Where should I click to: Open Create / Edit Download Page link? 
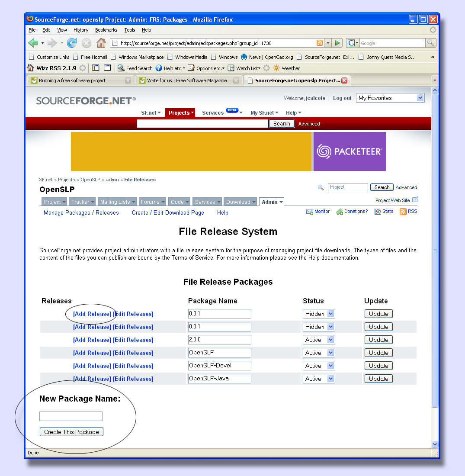168,212
